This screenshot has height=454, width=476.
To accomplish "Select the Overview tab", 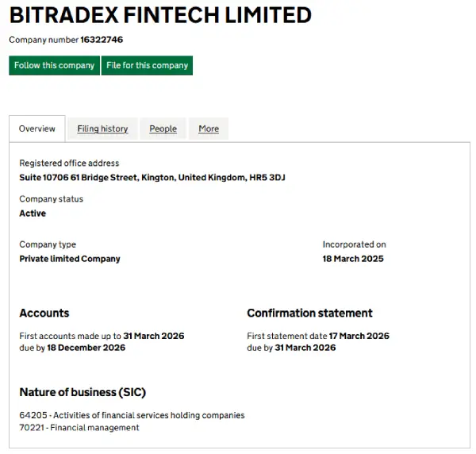I will tap(37, 129).
